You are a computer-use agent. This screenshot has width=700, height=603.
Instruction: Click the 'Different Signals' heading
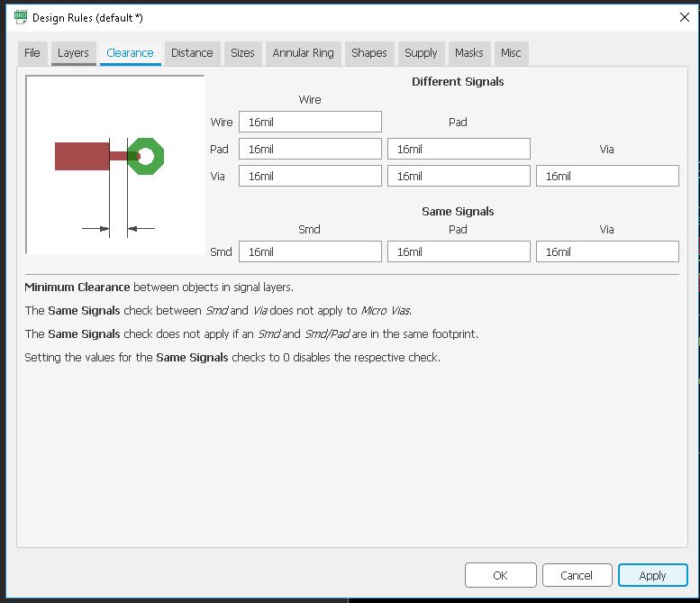[x=458, y=82]
